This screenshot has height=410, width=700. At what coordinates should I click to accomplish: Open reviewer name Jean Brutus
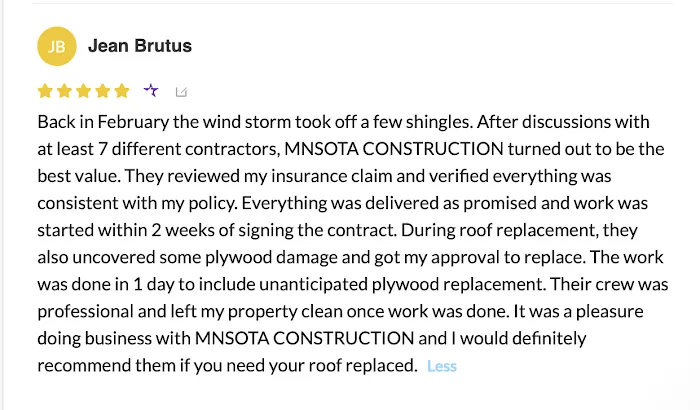tap(140, 46)
